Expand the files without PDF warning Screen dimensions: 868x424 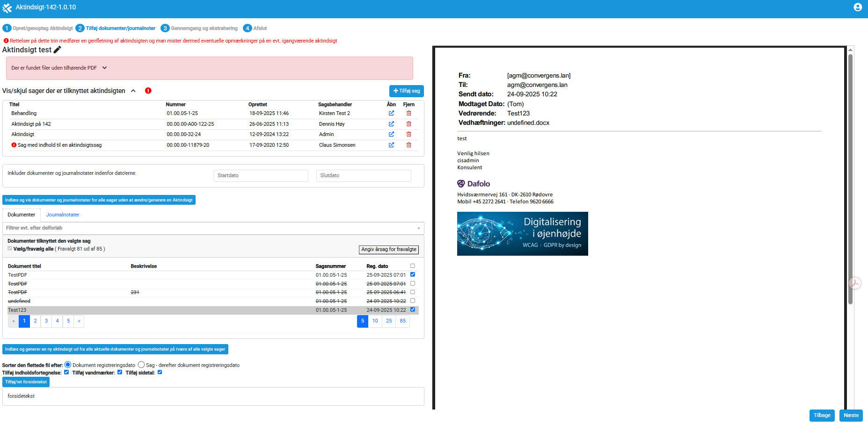pyautogui.click(x=104, y=68)
